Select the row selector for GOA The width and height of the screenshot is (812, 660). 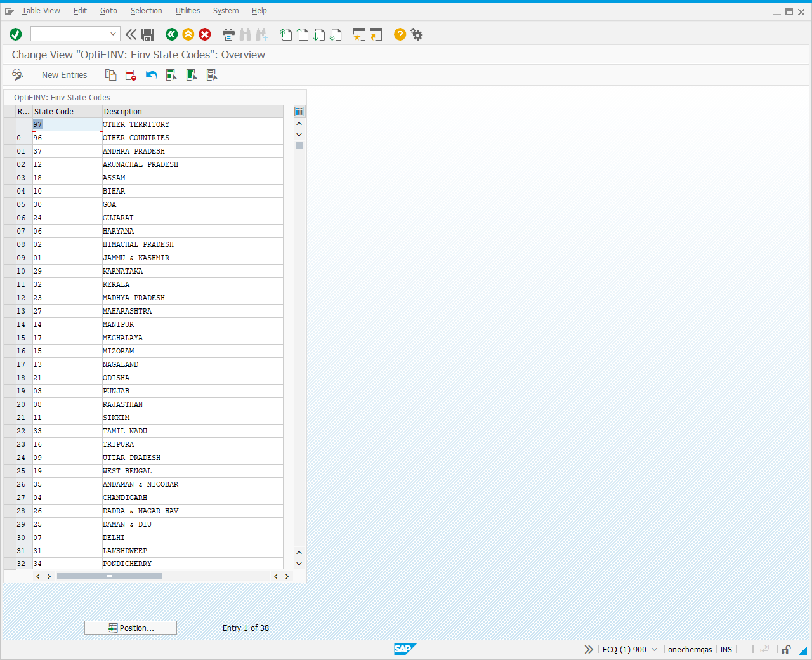tap(10, 204)
